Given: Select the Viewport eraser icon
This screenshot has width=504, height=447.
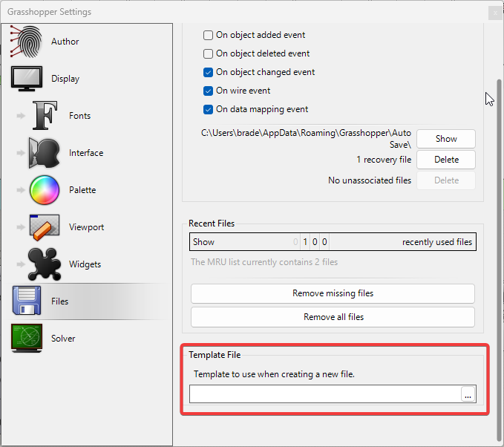Looking at the screenshot, I should 45,227.
